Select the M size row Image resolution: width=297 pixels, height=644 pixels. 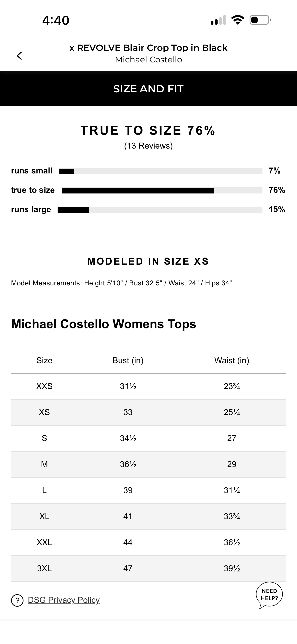click(148, 464)
